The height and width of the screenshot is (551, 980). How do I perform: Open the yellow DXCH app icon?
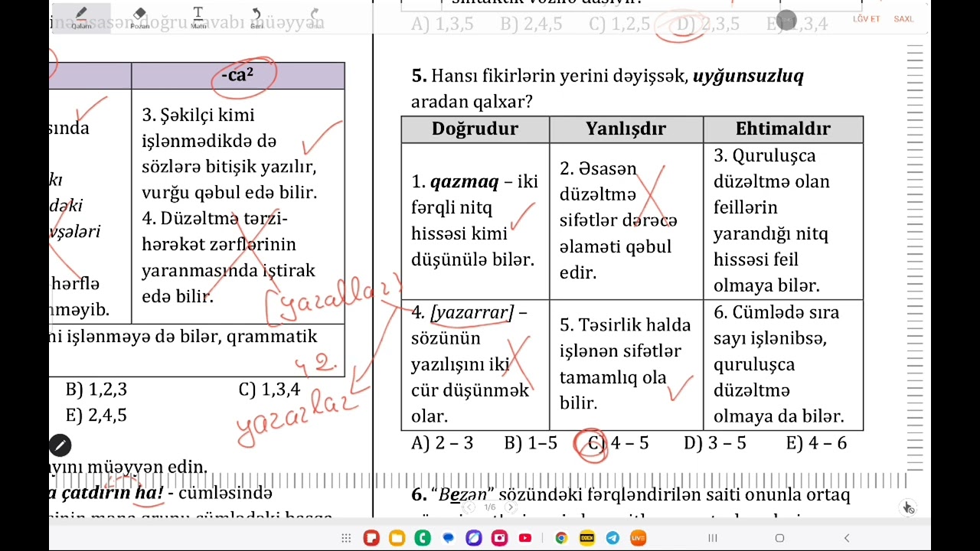coord(587,538)
